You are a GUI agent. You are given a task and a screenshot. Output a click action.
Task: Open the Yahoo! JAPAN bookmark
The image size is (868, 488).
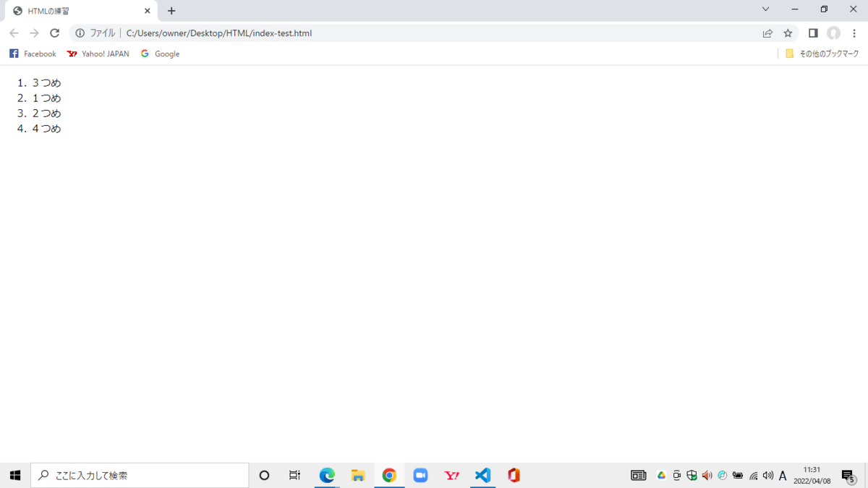tap(98, 54)
